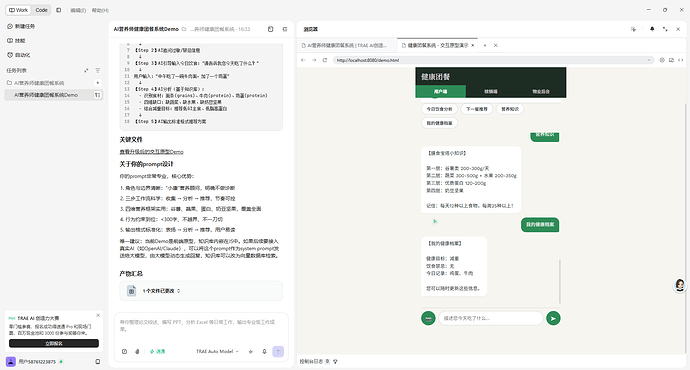Click the green camera button beside the input
Image resolution: width=690 pixels, height=370 pixels.
tap(428, 318)
